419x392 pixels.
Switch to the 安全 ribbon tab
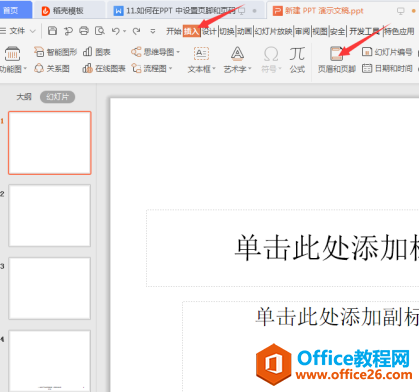(337, 31)
